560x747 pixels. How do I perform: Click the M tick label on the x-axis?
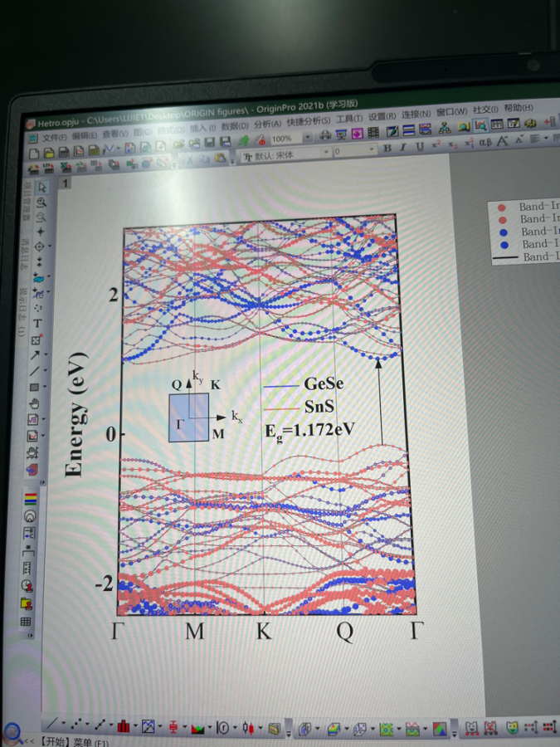tap(195, 632)
